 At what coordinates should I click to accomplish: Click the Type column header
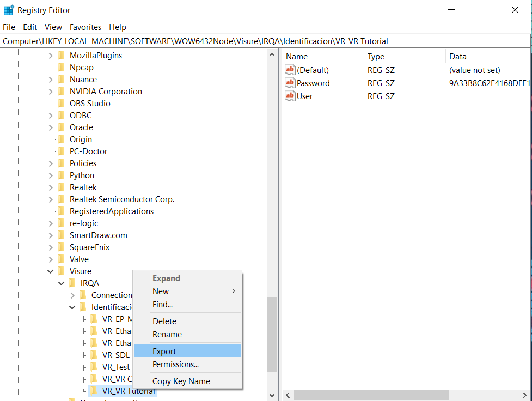tap(405, 56)
